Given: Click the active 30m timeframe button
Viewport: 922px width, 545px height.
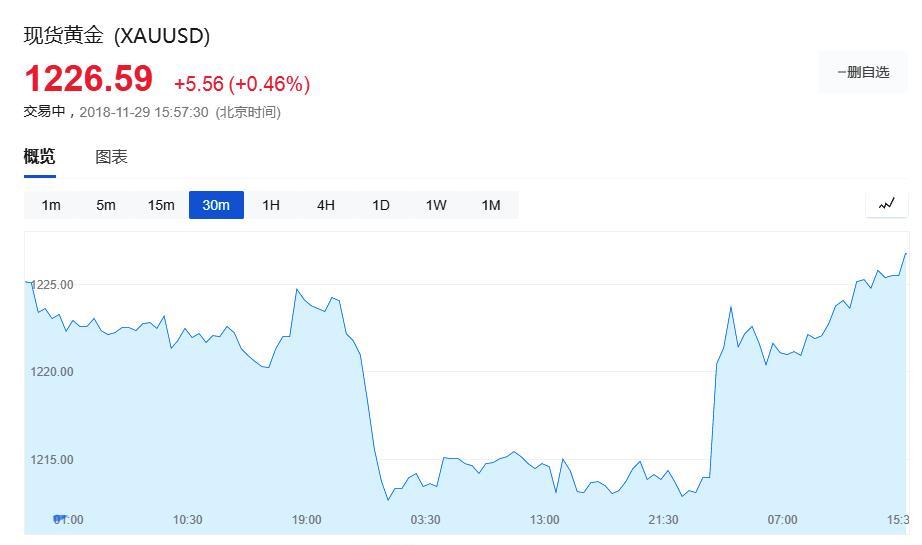Looking at the screenshot, I should click(x=216, y=205).
